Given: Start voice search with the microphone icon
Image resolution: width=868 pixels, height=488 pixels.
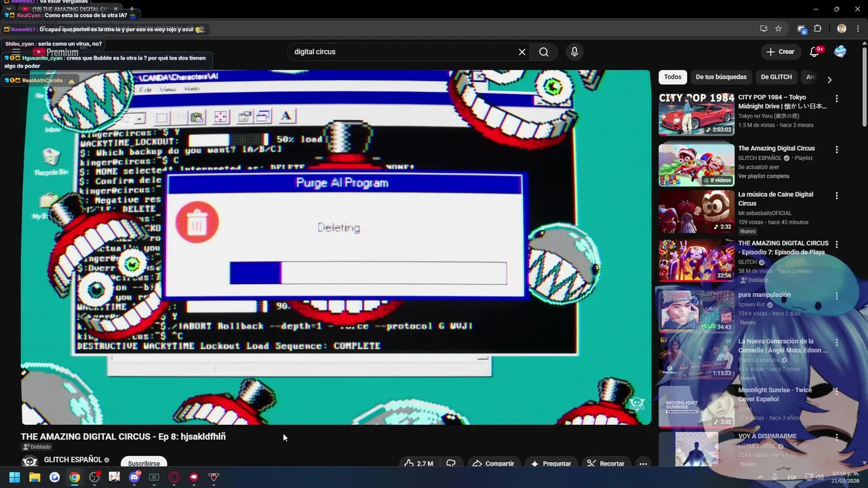Looking at the screenshot, I should [574, 52].
